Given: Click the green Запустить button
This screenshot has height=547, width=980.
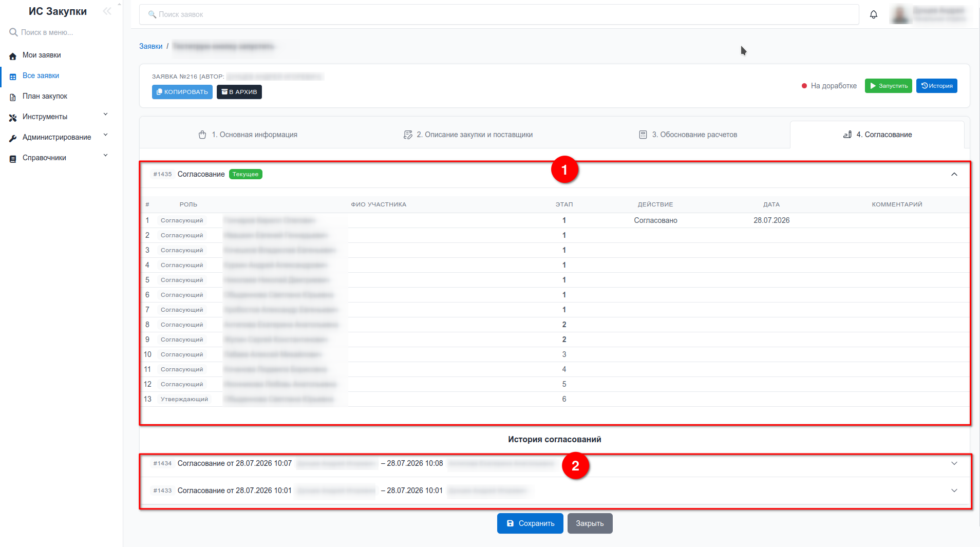Looking at the screenshot, I should [x=889, y=86].
